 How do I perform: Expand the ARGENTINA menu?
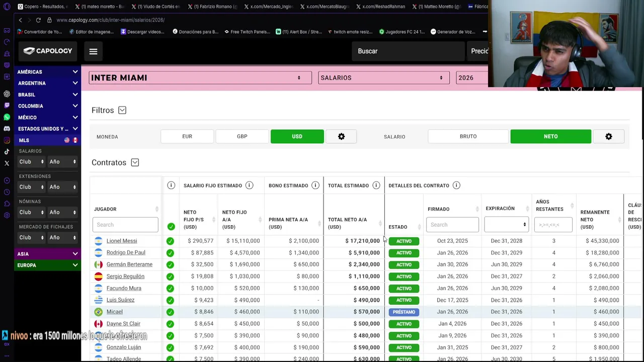[x=47, y=83]
